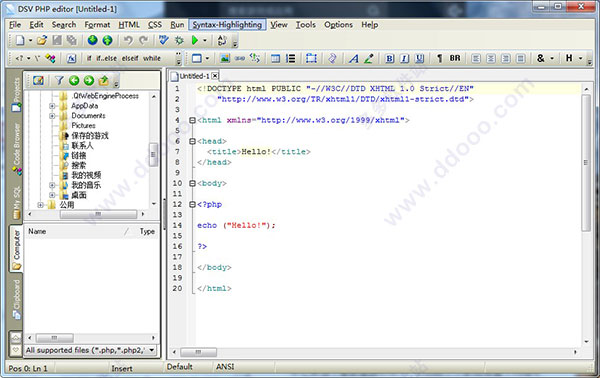
Task: Apply underline formatting with the U icon
Action: tap(420, 58)
